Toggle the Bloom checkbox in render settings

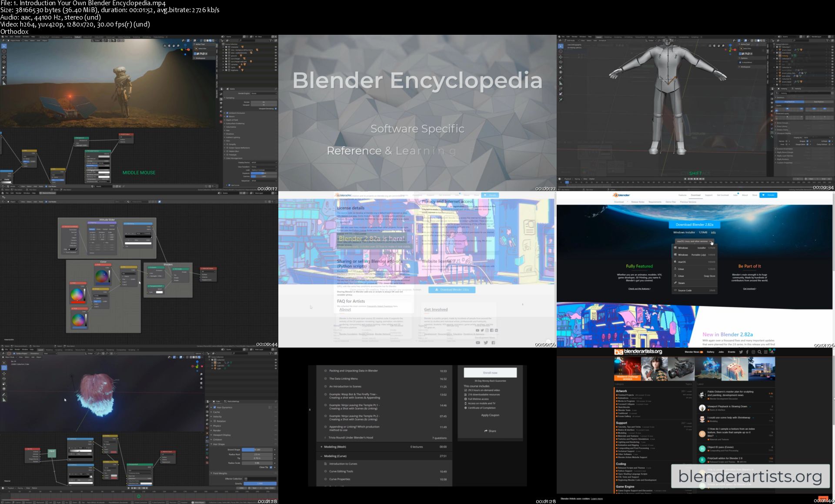[227, 116]
